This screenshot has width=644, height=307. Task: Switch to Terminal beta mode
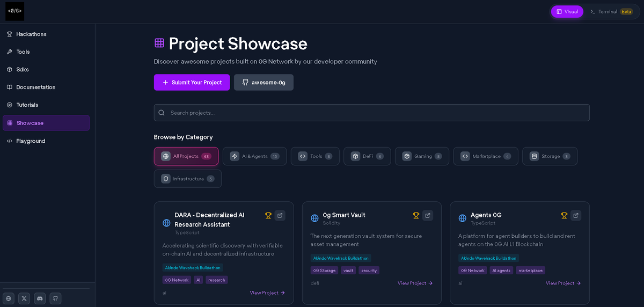pyautogui.click(x=611, y=11)
